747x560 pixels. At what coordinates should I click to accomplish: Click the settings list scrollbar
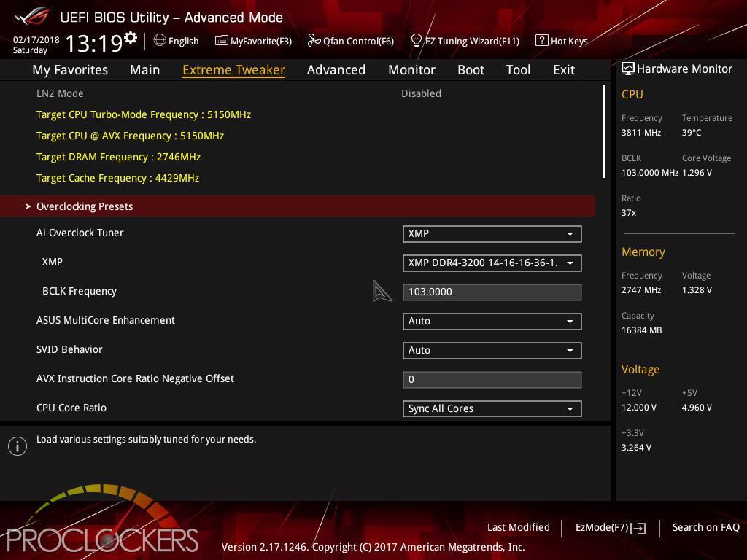point(604,131)
